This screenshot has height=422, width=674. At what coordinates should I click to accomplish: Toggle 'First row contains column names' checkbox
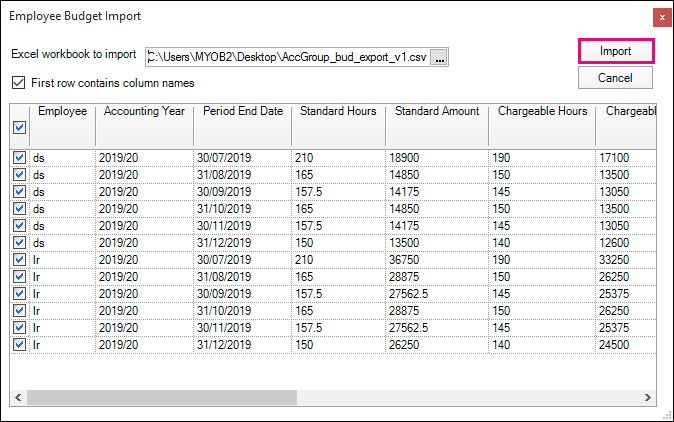pyautogui.click(x=18, y=83)
